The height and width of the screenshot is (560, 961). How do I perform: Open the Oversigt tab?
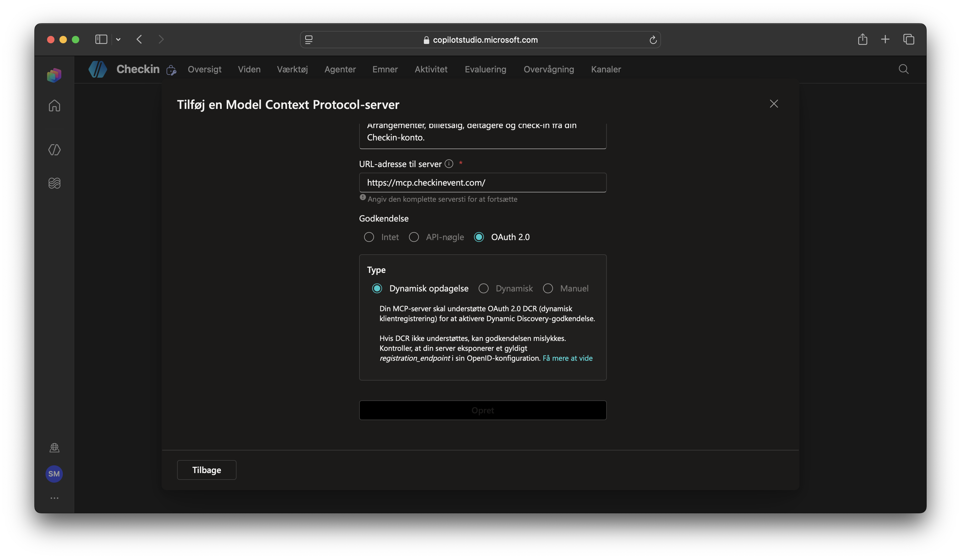[204, 69]
